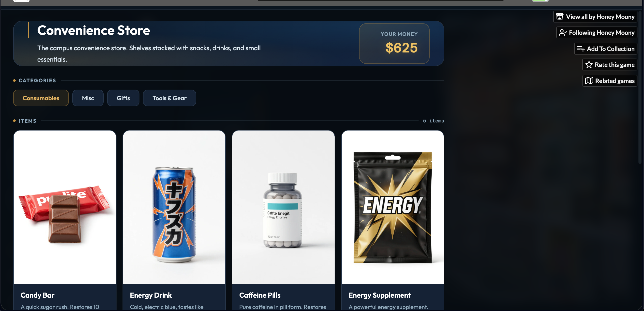The image size is (644, 311).
Task: Click the page scrollbar on the right edge
Action: click(640, 87)
